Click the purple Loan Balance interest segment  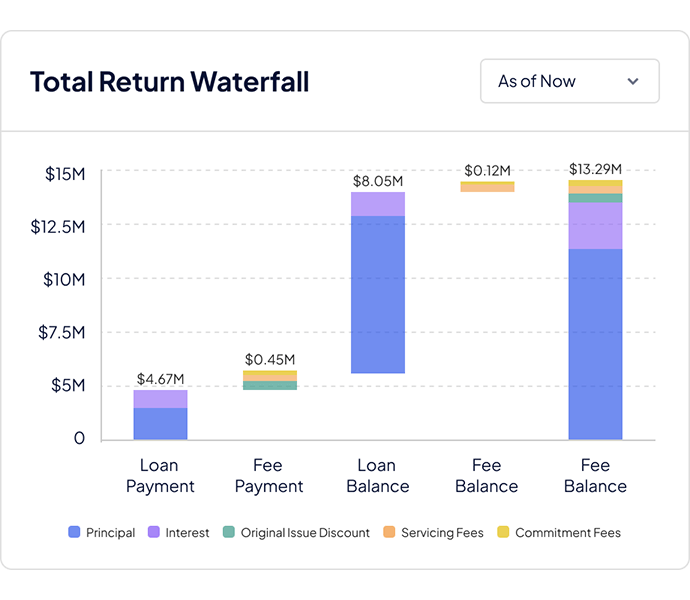[378, 204]
